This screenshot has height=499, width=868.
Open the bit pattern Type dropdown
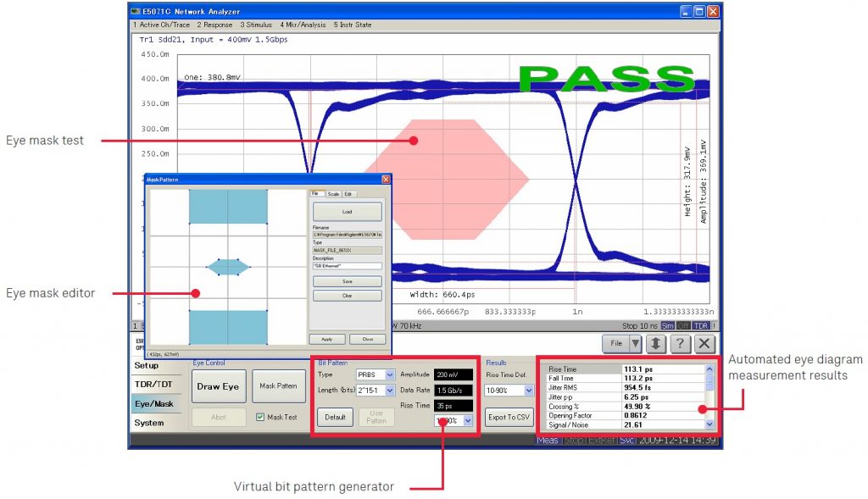click(390, 374)
